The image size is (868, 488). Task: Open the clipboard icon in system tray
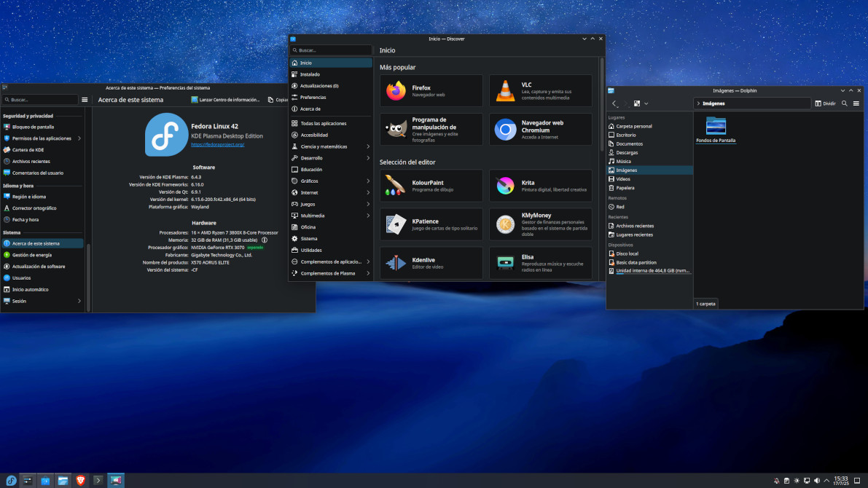pyautogui.click(x=786, y=481)
